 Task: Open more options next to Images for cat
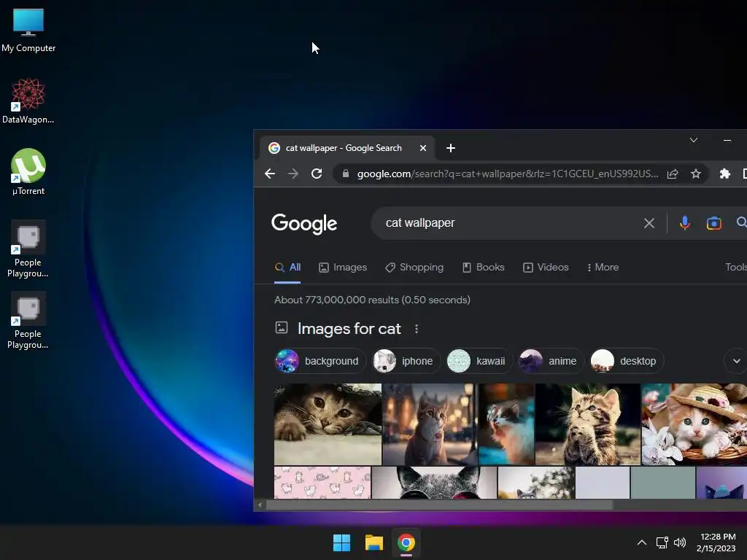click(417, 329)
